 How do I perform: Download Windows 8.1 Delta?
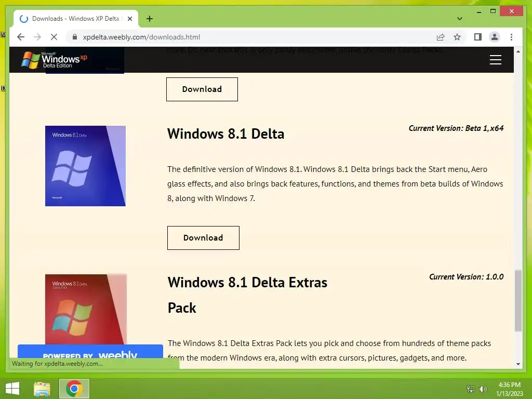203,238
